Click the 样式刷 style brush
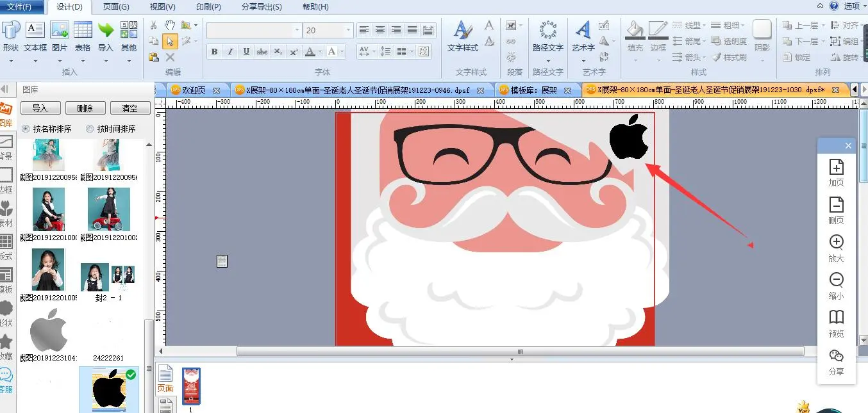This screenshot has width=868, height=413. [730, 57]
